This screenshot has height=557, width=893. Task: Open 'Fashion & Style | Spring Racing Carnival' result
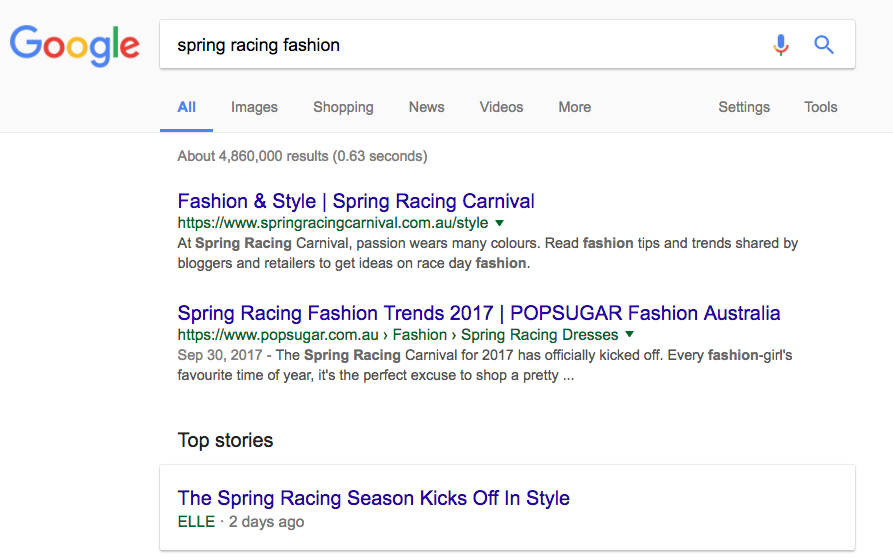click(x=356, y=201)
